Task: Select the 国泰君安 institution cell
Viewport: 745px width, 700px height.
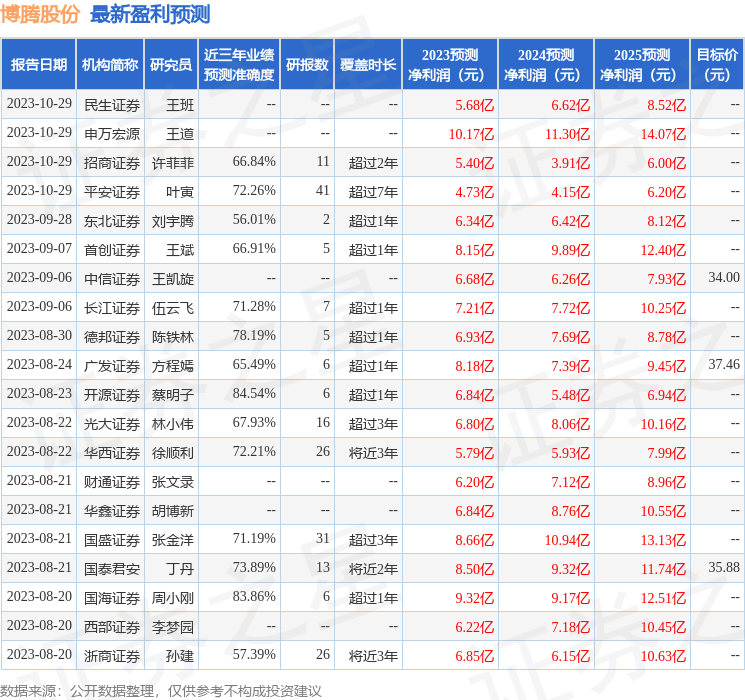Action: [112, 569]
